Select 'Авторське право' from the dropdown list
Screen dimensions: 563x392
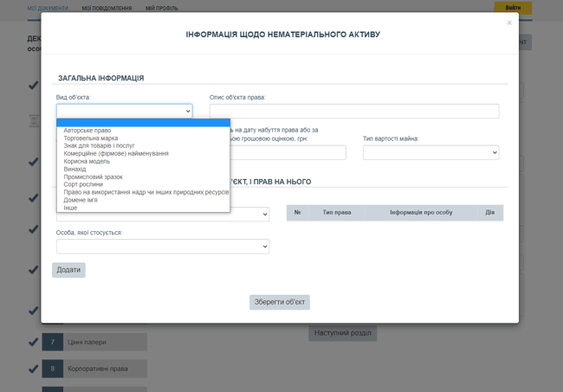point(87,131)
